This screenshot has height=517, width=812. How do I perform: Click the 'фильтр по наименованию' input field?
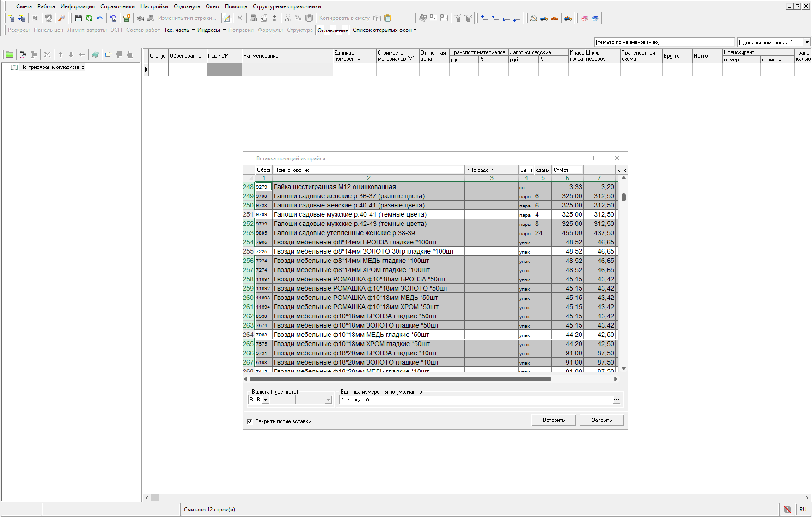tap(664, 42)
